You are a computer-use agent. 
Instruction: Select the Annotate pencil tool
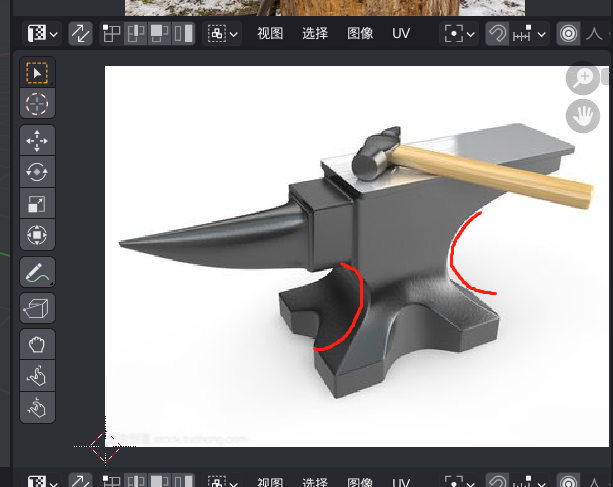click(x=37, y=272)
